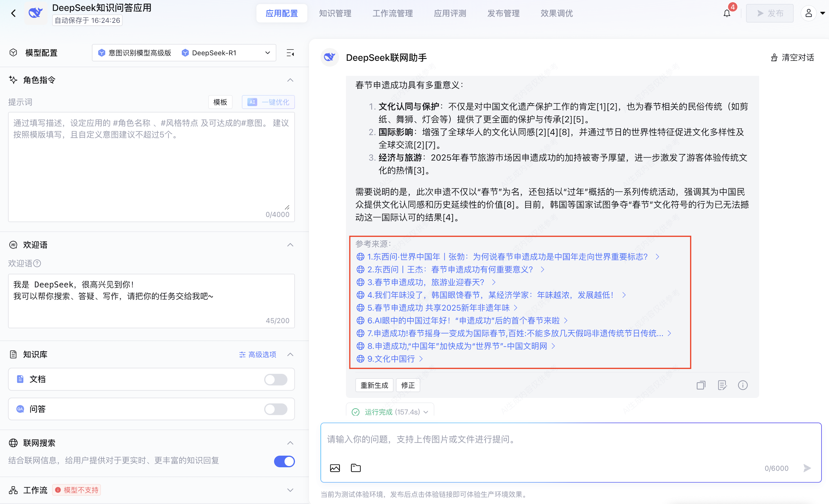Enable the 问答 knowledge base toggle
The image size is (829, 504).
pyautogui.click(x=276, y=409)
